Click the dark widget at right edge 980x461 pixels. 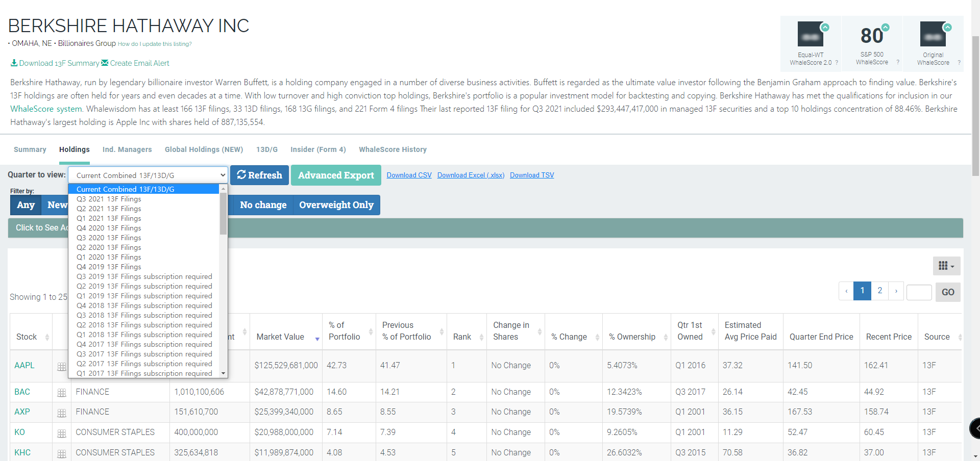975,428
